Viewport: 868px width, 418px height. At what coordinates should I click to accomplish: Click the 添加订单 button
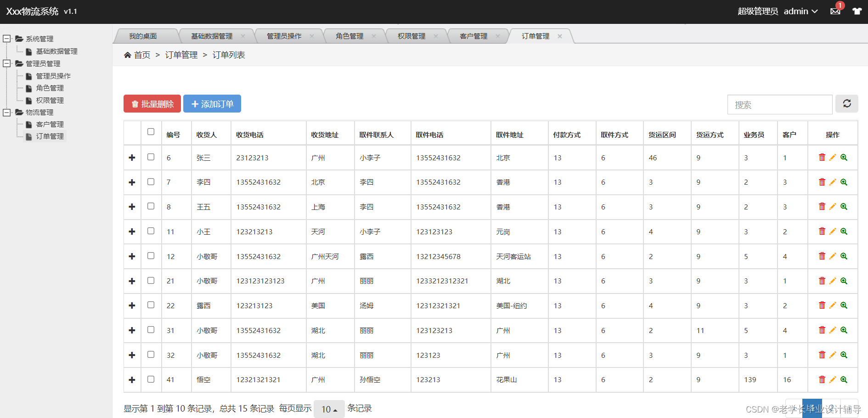point(212,103)
